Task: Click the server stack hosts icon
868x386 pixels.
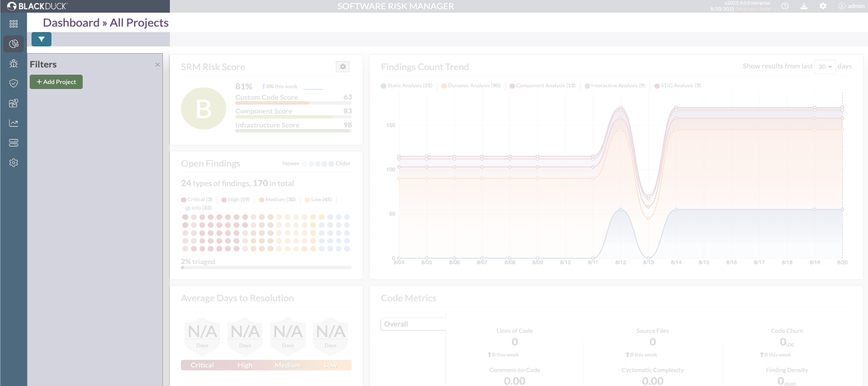Action: click(x=13, y=143)
